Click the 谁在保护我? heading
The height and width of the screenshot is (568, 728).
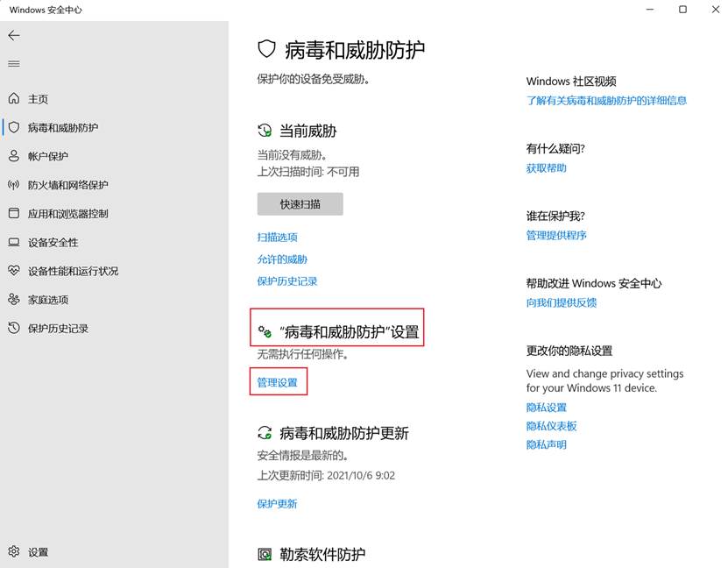click(555, 216)
